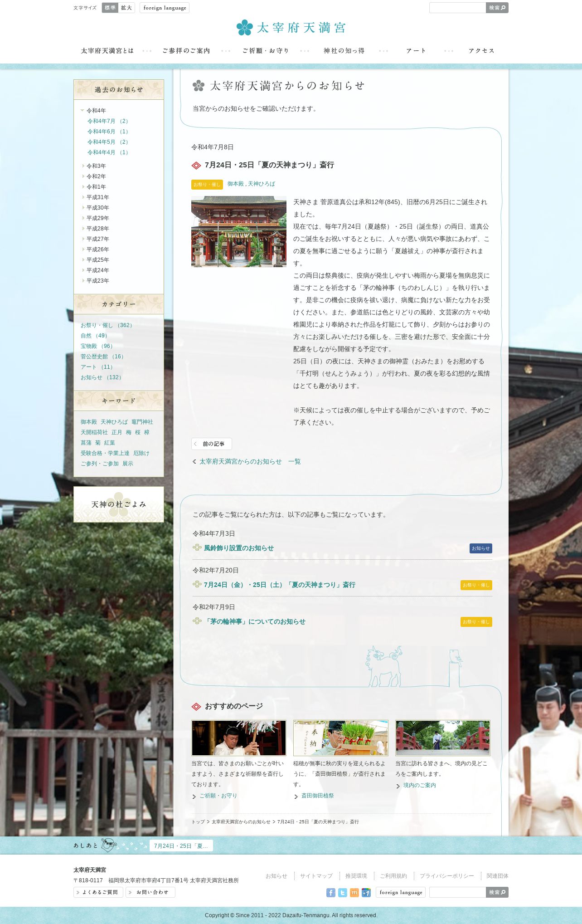Screen dimensions: 582x924
Task: Click the flower icon beside the page heading
Action: pos(199,86)
